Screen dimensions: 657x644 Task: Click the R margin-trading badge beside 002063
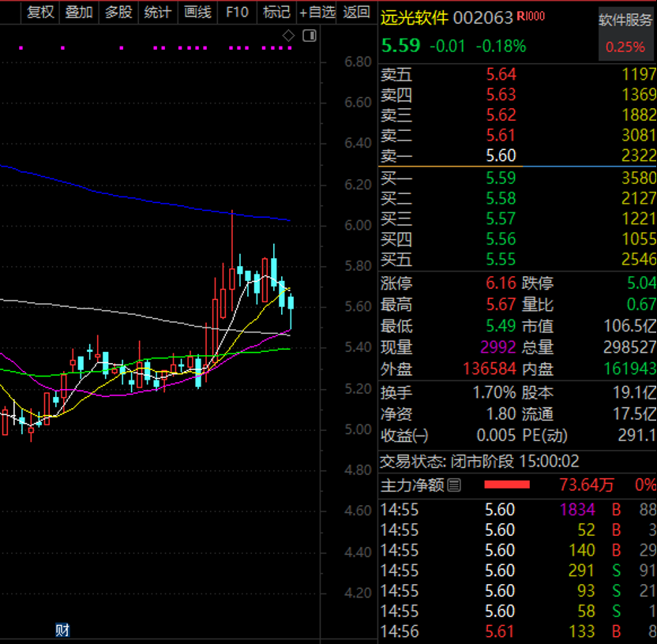point(531,17)
